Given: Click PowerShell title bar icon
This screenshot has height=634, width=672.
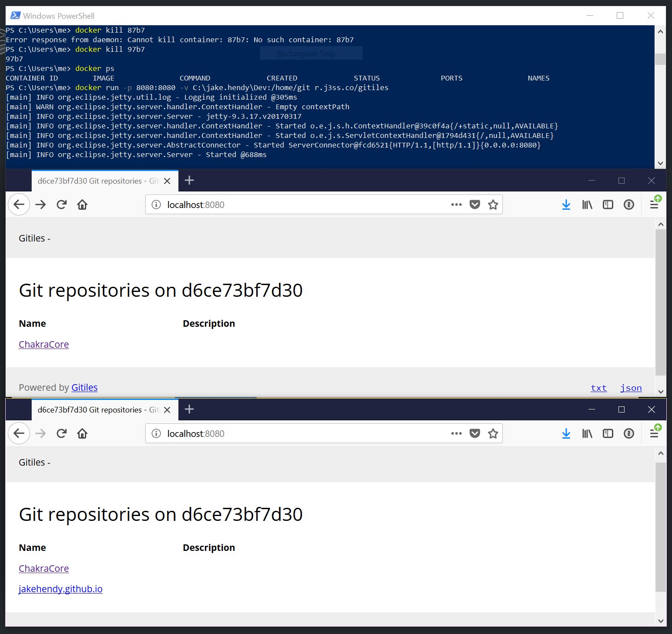Looking at the screenshot, I should pos(15,16).
